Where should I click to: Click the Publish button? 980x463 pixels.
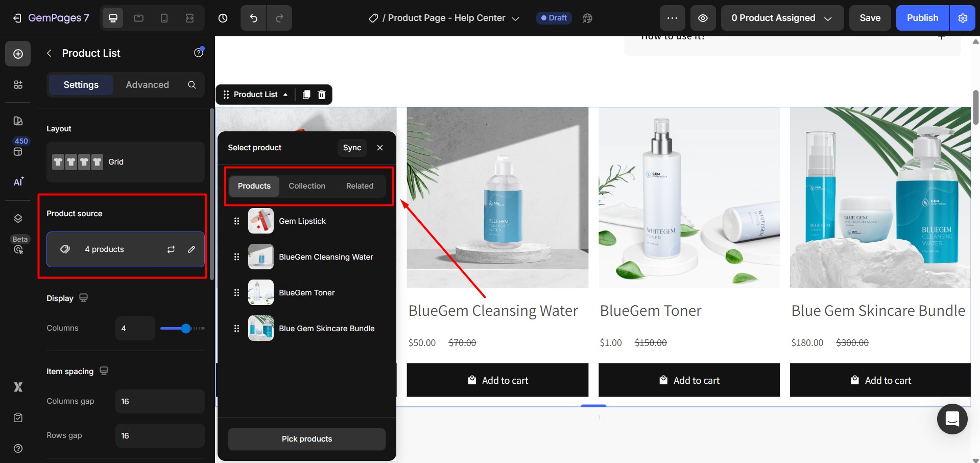(x=921, y=18)
